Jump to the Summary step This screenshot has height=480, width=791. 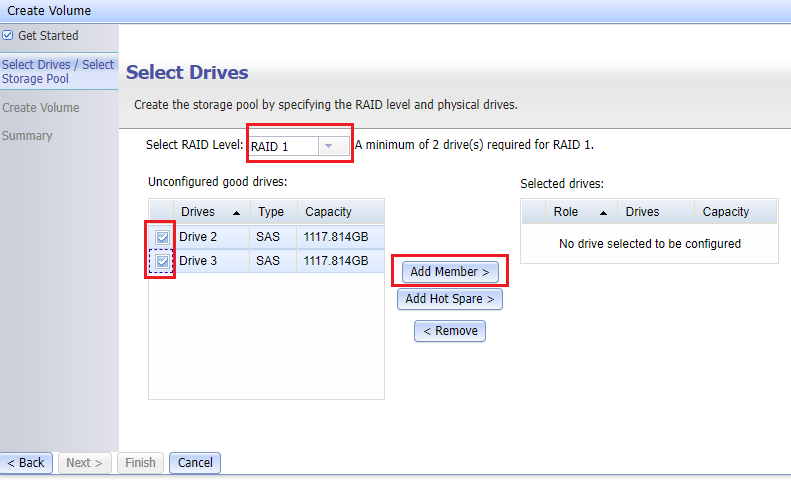click(27, 136)
